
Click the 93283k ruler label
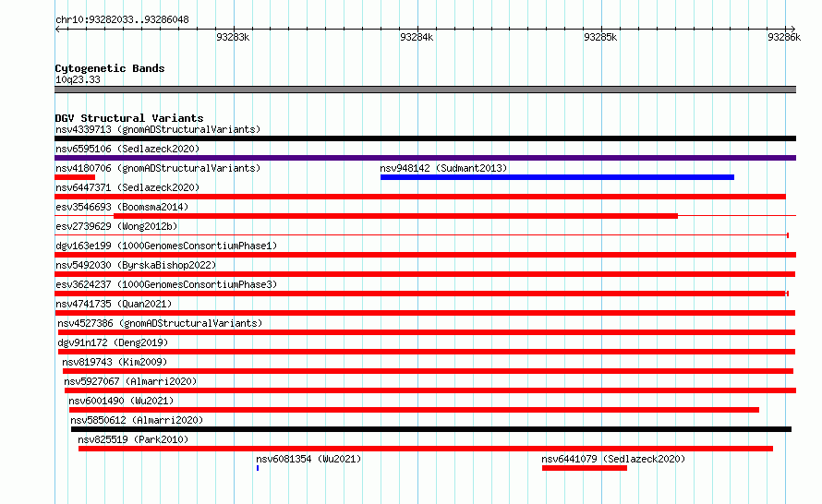click(233, 38)
